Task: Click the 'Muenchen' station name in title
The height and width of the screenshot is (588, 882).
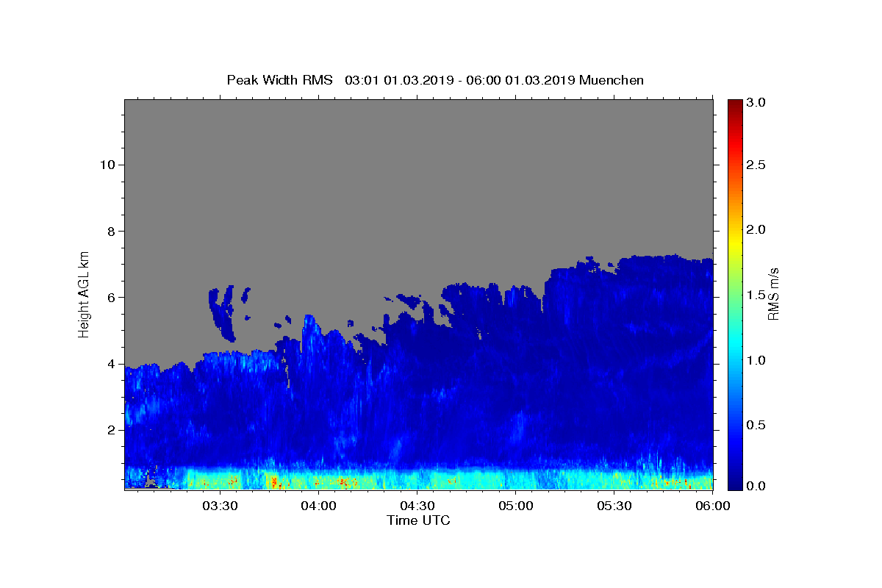Action: pyautogui.click(x=612, y=80)
